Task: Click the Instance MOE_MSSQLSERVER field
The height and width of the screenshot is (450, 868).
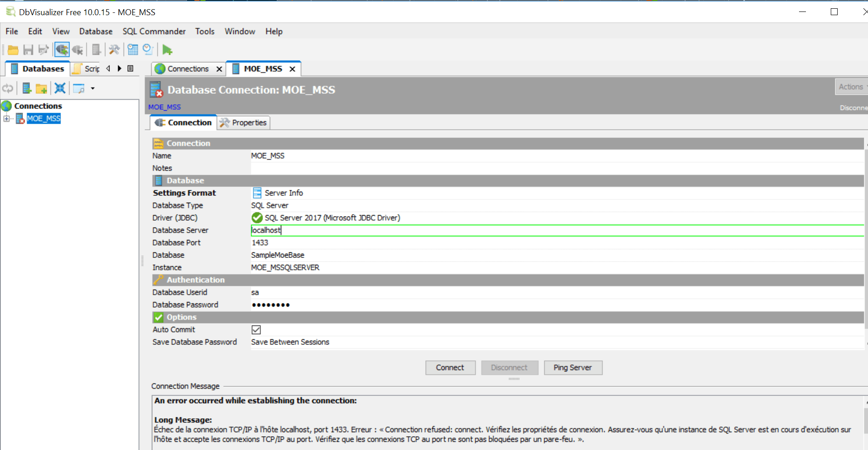Action: pos(557,268)
